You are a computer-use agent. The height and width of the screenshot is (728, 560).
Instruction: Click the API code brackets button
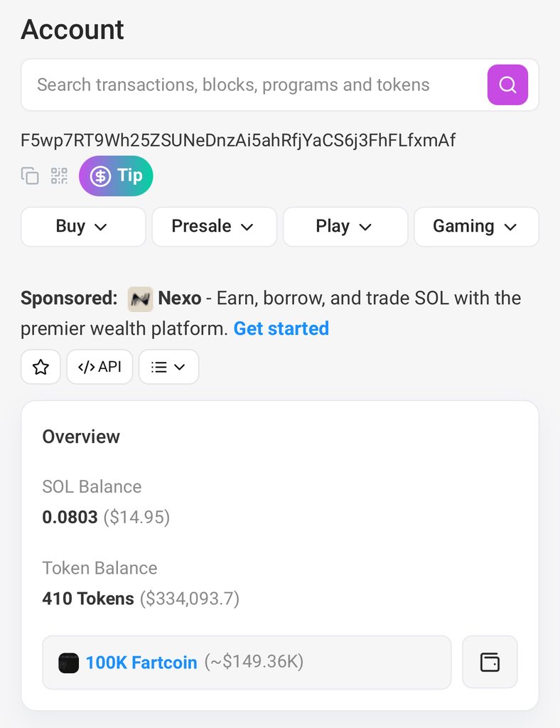tap(99, 367)
